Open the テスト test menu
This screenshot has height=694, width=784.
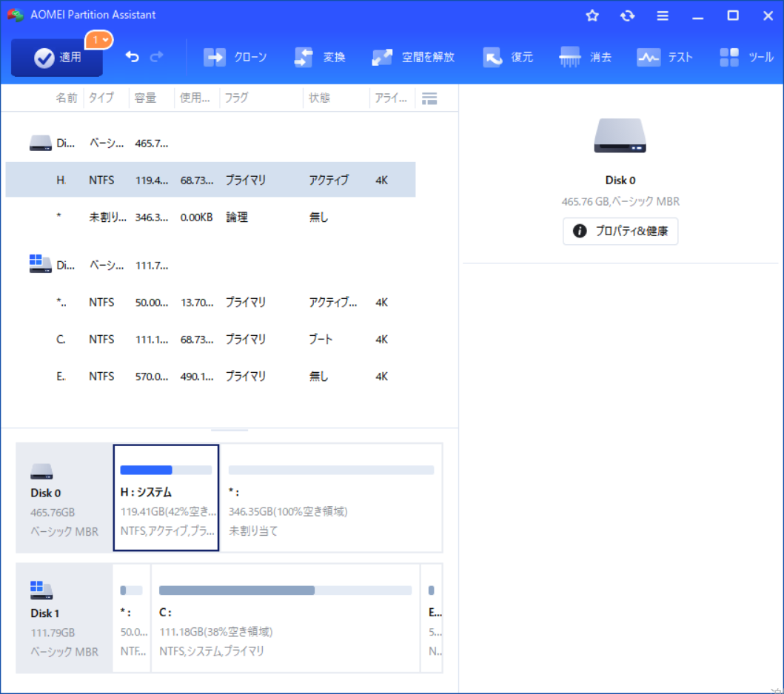tap(665, 58)
